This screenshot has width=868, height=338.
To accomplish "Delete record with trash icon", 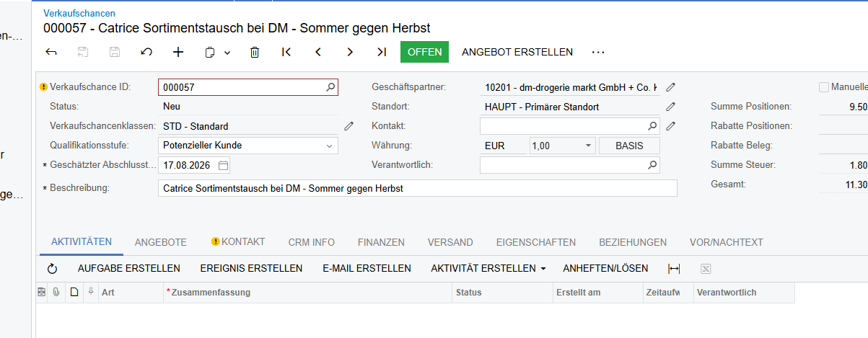I will 255,52.
